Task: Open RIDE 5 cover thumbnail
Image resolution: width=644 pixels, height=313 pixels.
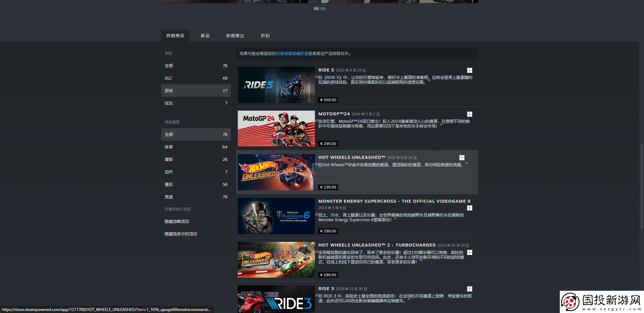Action: (276, 85)
